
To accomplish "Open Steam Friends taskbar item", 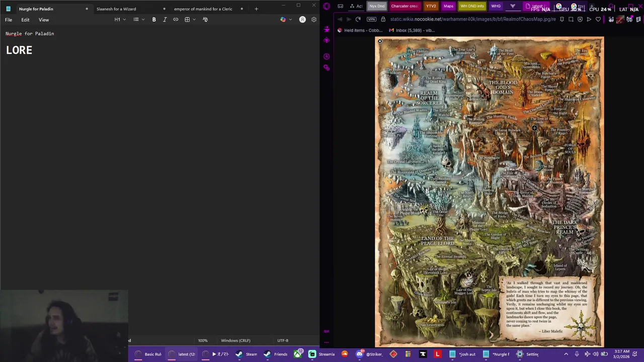I will tap(276, 354).
